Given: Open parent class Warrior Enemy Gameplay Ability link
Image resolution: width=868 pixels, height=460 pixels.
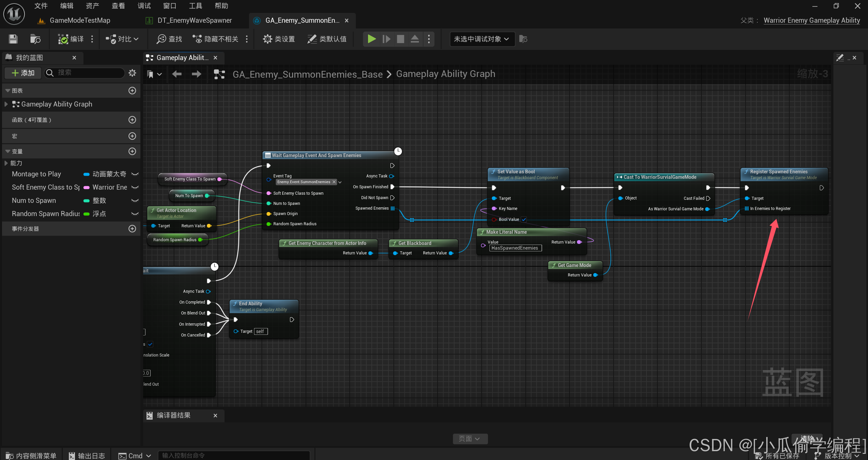Looking at the screenshot, I should (811, 20).
